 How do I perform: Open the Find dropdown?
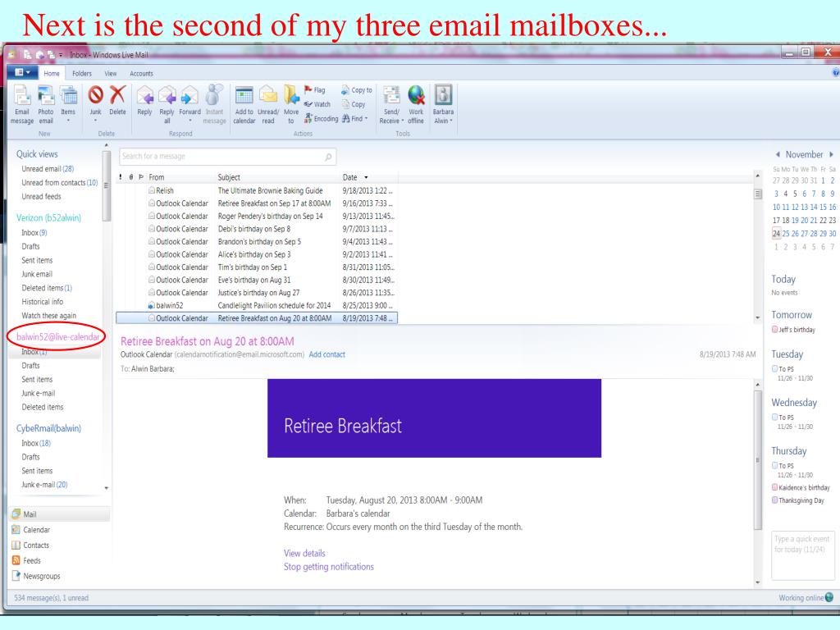tap(355, 119)
